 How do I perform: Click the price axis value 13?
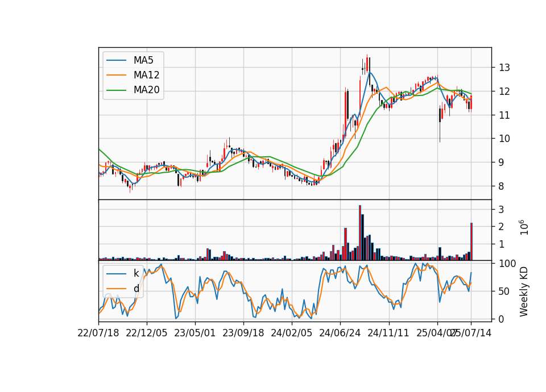click(504, 68)
